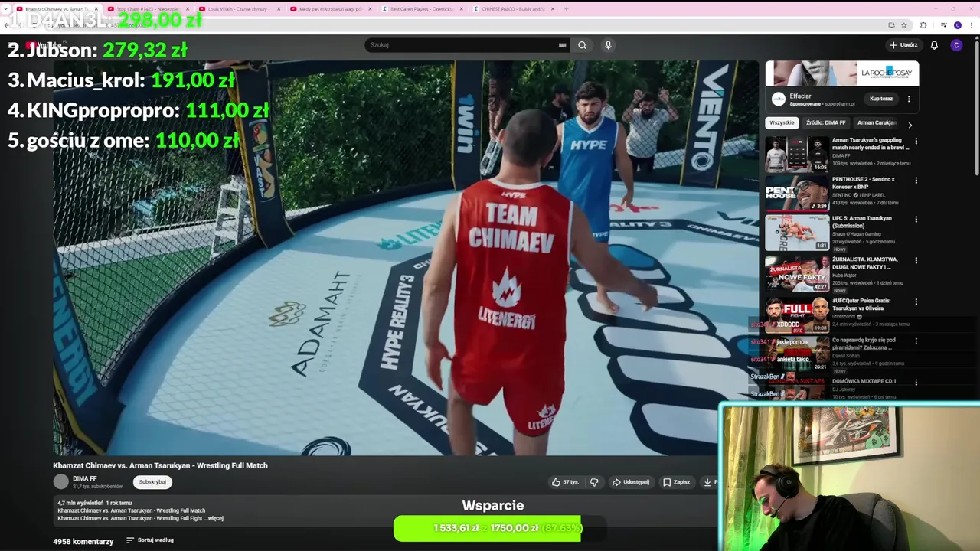Click the 4958 komentarzy text

pyautogui.click(x=83, y=541)
